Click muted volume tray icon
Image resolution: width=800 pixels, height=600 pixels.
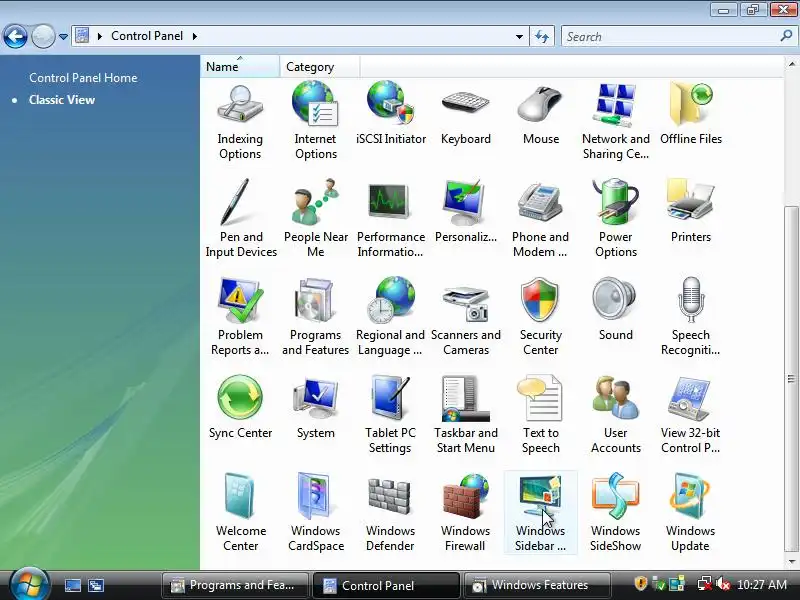(722, 584)
